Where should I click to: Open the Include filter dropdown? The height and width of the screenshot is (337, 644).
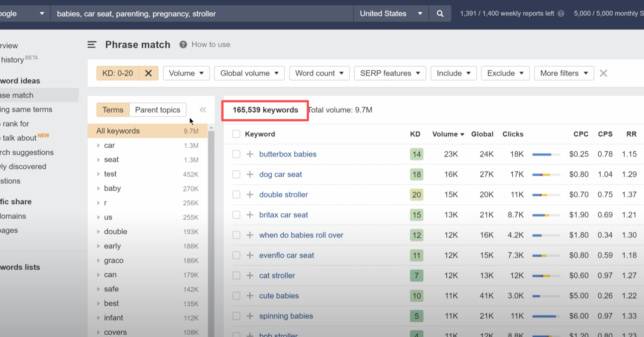click(453, 73)
